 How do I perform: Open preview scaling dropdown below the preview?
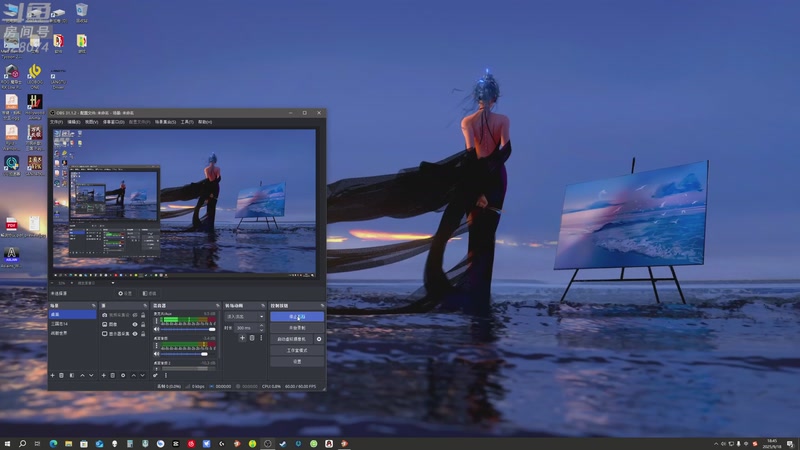(112, 283)
